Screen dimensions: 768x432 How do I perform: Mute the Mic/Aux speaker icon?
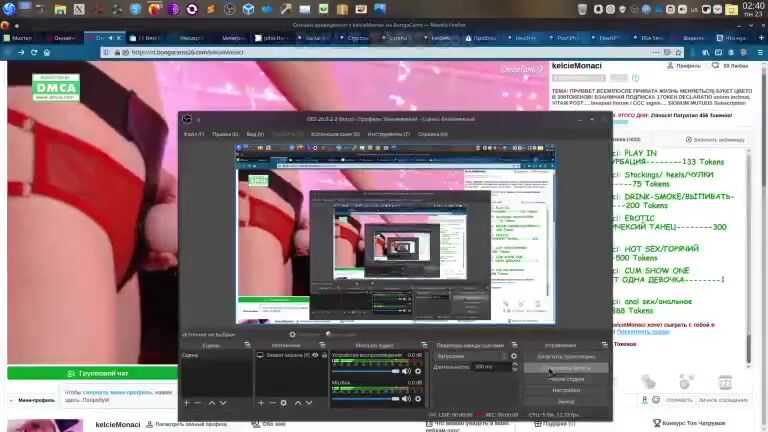pyautogui.click(x=408, y=397)
